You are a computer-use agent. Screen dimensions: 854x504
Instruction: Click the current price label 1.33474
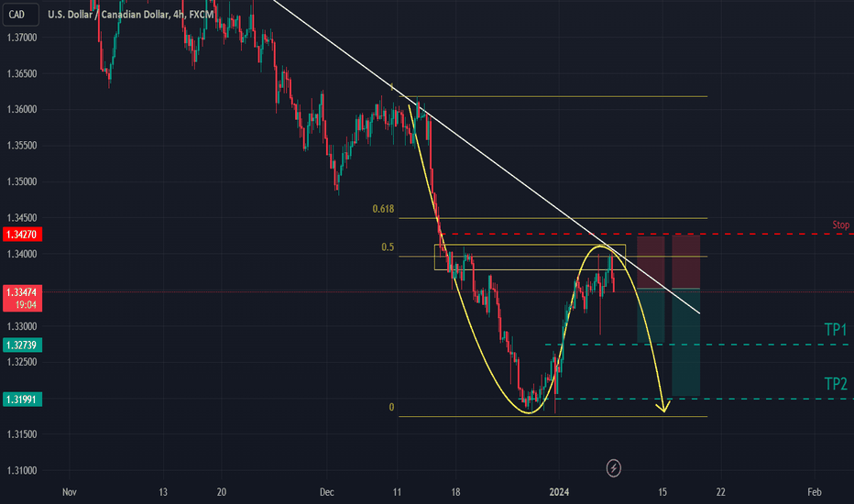pyautogui.click(x=22, y=298)
